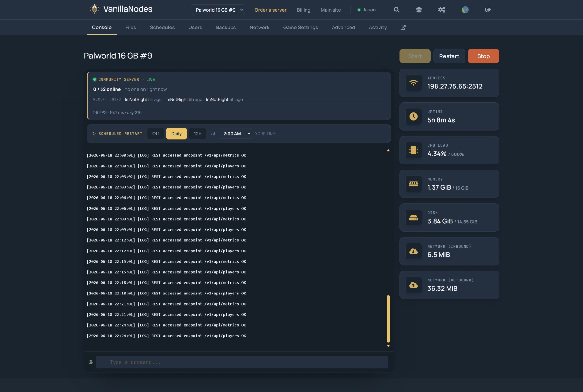Open the 2:00 AM restart time dropdown
The width and height of the screenshot is (583, 392).
235,134
